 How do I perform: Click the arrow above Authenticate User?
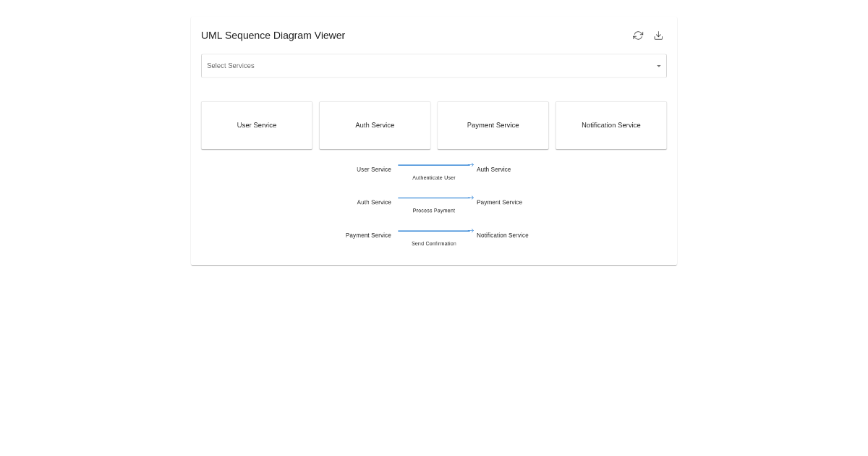click(435, 165)
